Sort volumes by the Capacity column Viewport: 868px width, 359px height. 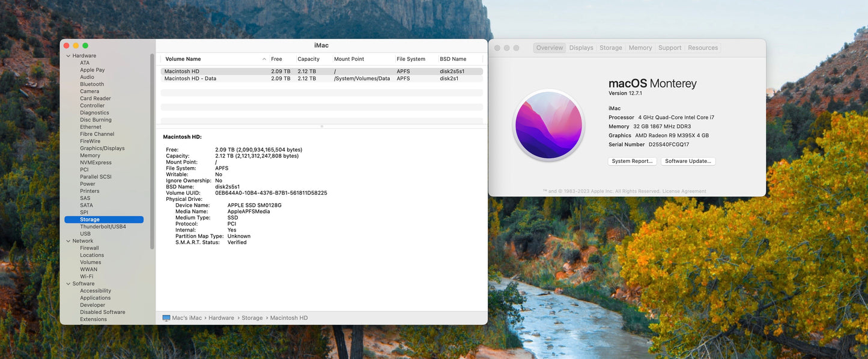[x=308, y=59]
